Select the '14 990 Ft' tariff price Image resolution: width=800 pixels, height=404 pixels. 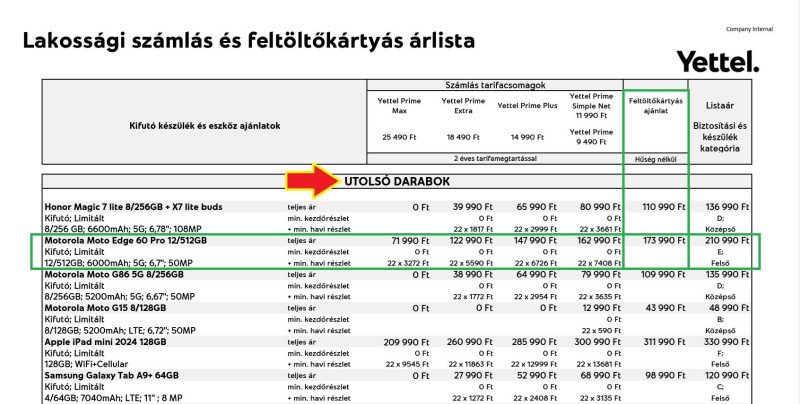527,137
